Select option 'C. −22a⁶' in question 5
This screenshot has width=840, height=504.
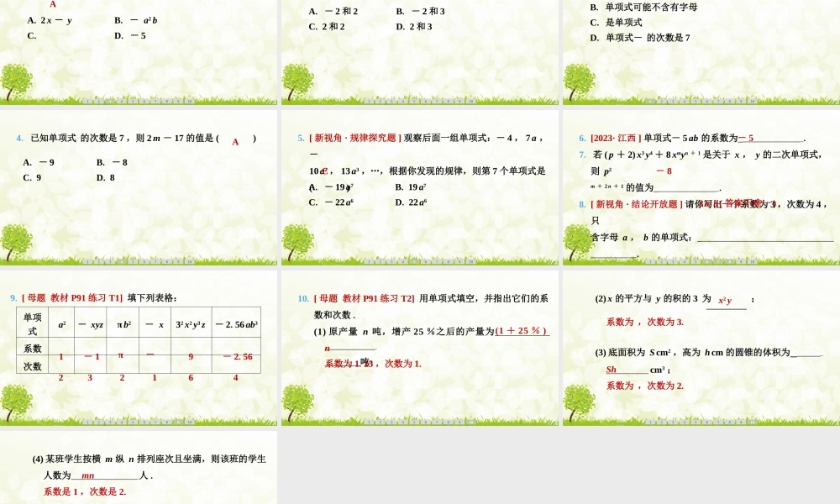click(331, 202)
